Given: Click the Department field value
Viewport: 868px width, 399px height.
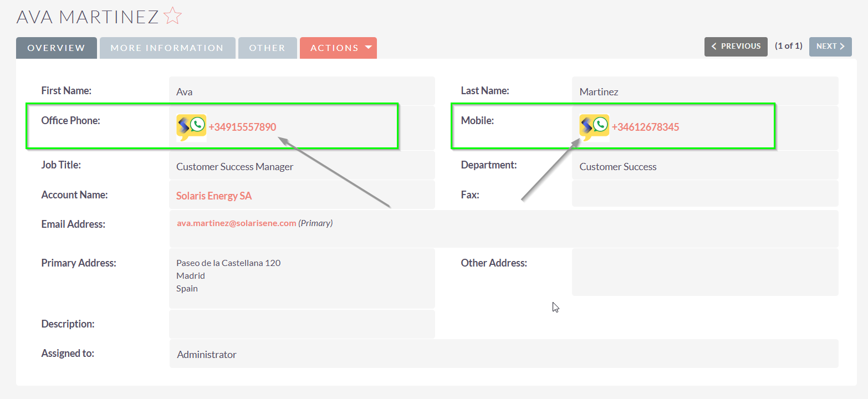Looking at the screenshot, I should click(x=618, y=167).
